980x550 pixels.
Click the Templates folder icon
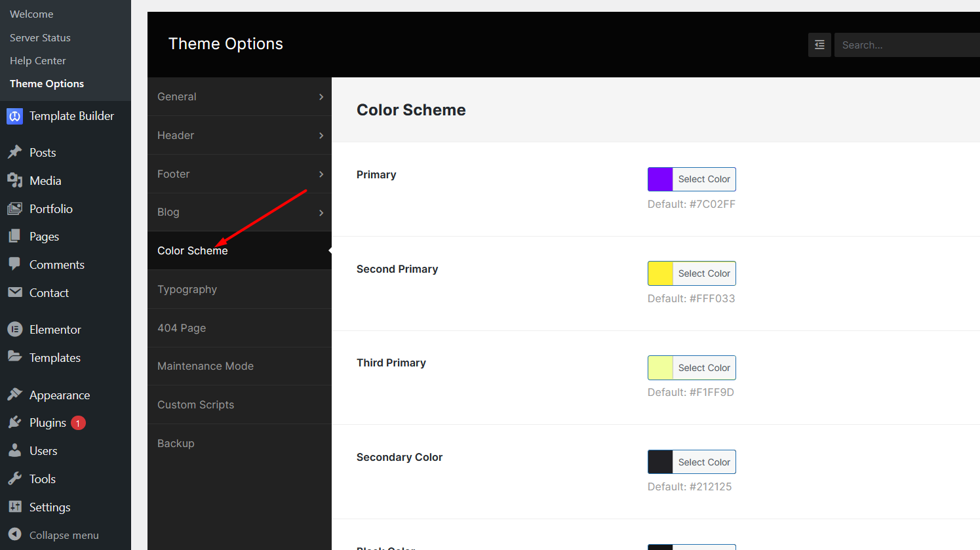point(14,357)
